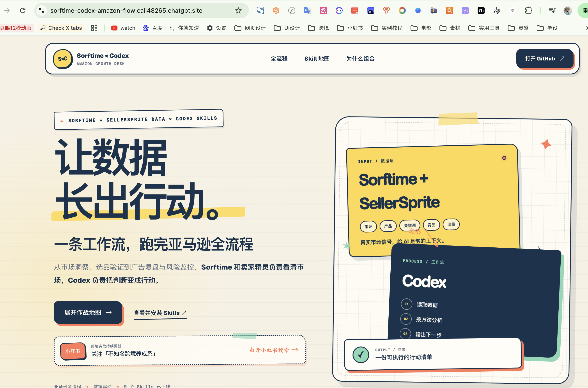Reload the page with the refresh button
Screen dimensions: 588x388
coord(23,10)
